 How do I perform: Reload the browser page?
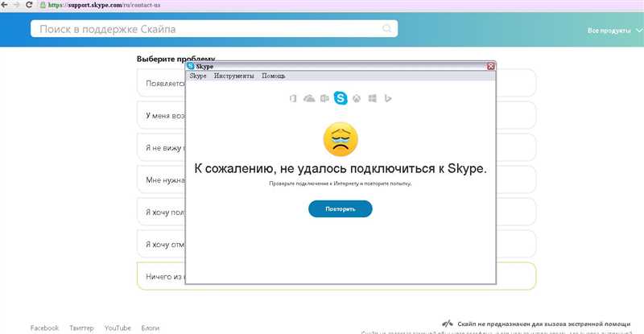[x=29, y=5]
